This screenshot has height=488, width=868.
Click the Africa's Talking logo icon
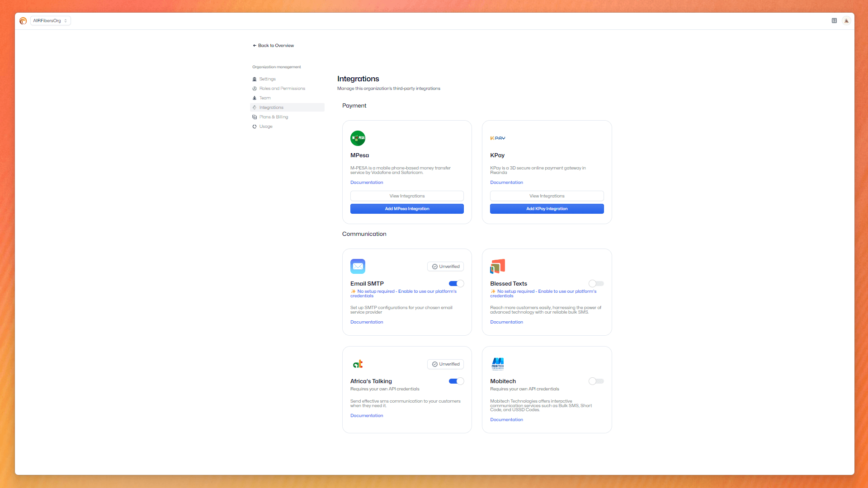tap(358, 364)
